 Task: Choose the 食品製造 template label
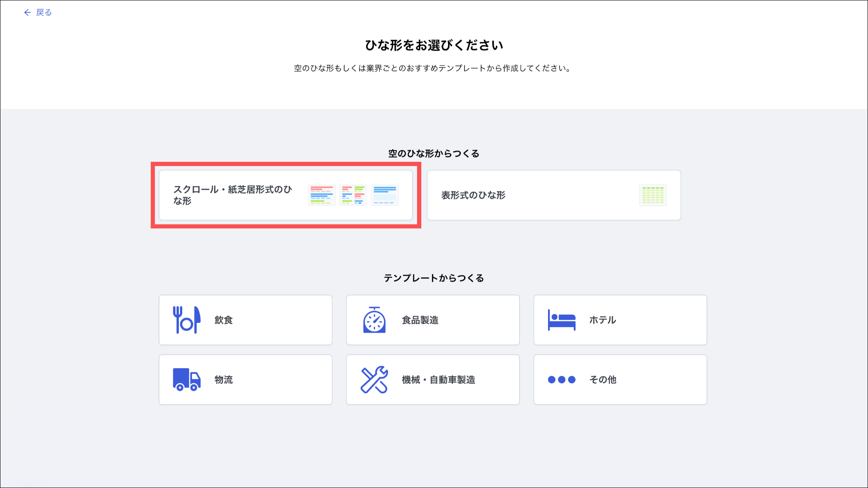[420, 320]
